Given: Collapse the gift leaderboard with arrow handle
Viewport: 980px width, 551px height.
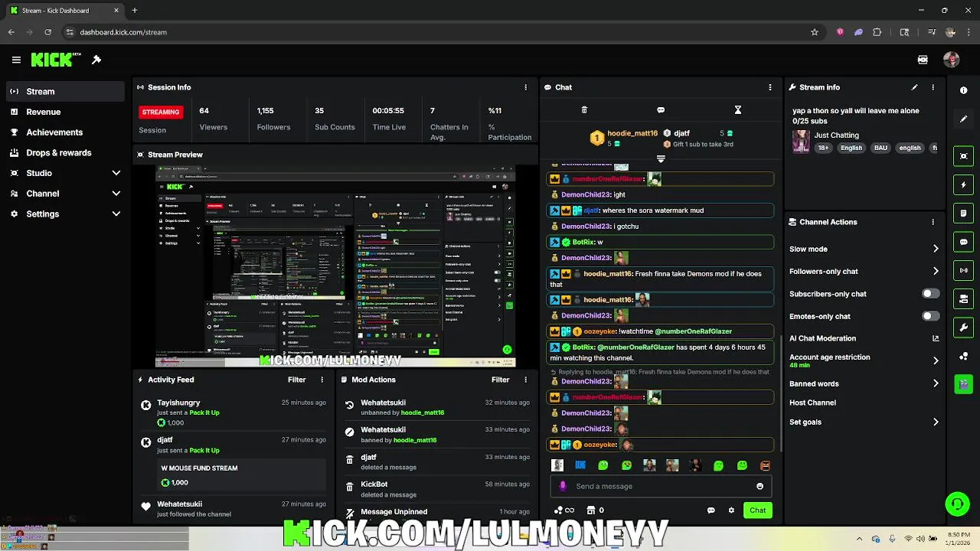Looking at the screenshot, I should point(661,159).
